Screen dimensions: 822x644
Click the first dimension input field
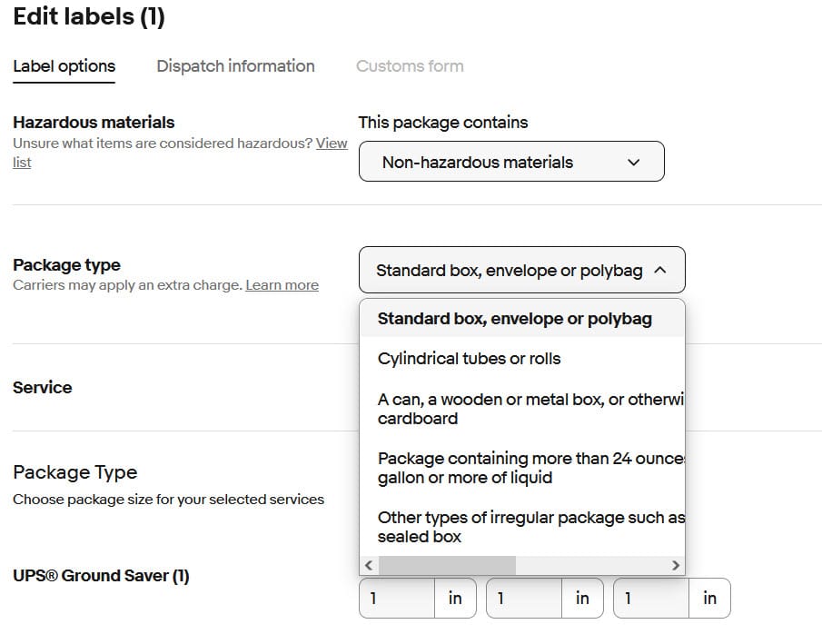pos(397,598)
